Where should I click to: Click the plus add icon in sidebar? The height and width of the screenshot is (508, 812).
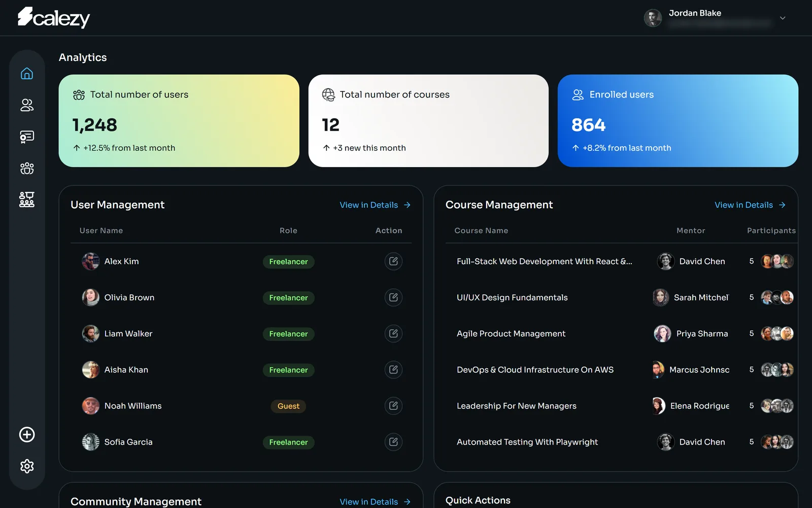pyautogui.click(x=27, y=434)
